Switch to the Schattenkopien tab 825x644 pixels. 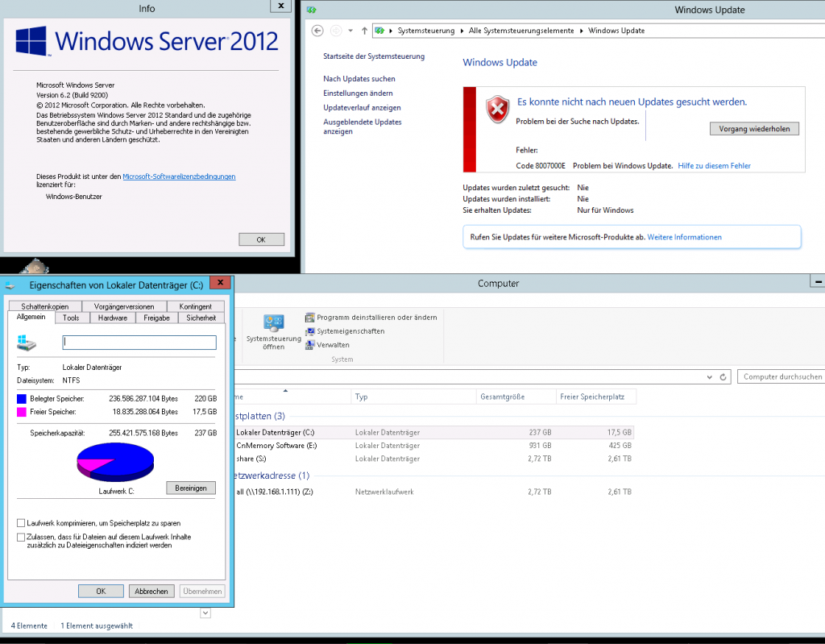tap(45, 306)
